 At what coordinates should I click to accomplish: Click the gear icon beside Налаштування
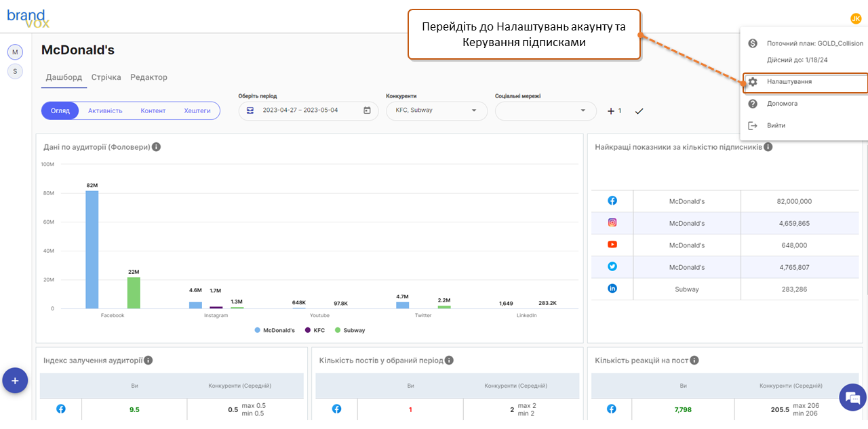coord(753,82)
